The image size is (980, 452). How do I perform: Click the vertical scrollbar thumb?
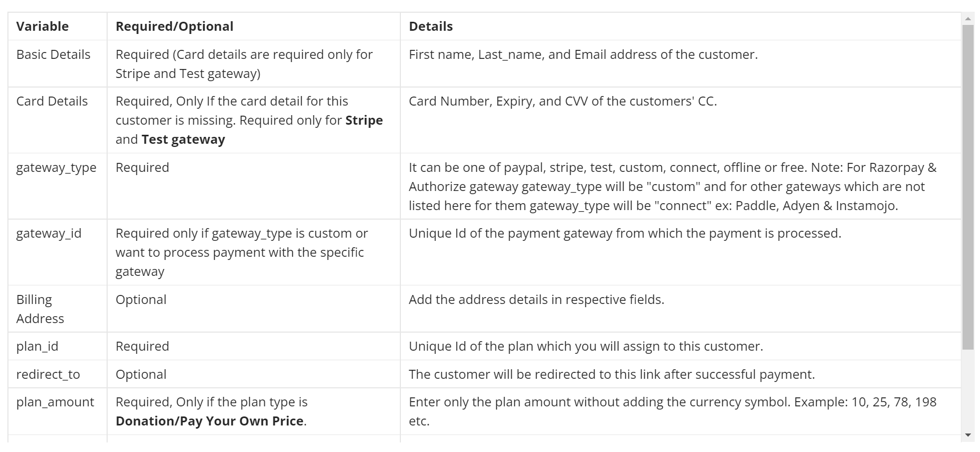(x=968, y=187)
